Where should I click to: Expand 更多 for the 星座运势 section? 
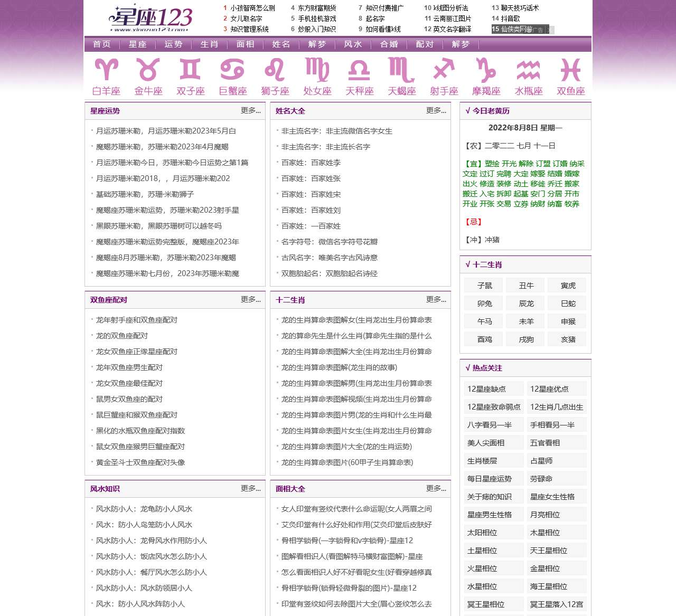pos(250,111)
